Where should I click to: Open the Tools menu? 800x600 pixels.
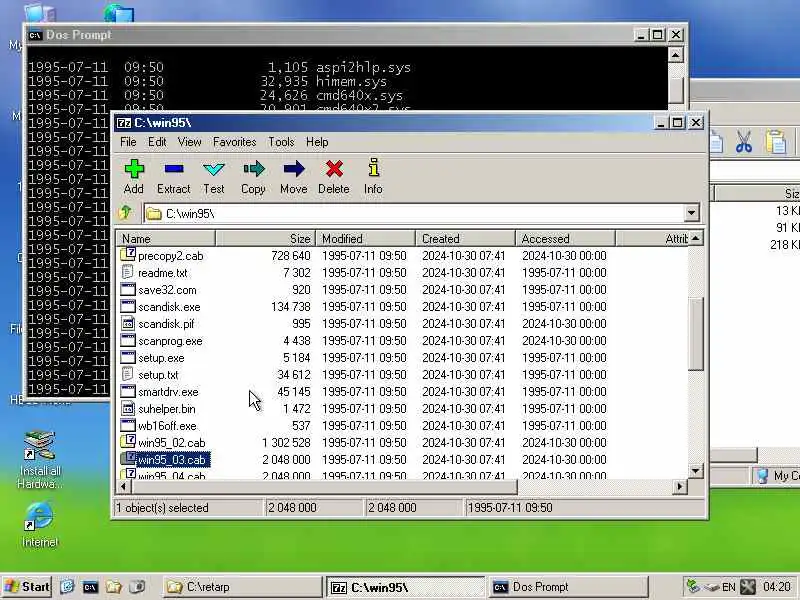[x=281, y=142]
